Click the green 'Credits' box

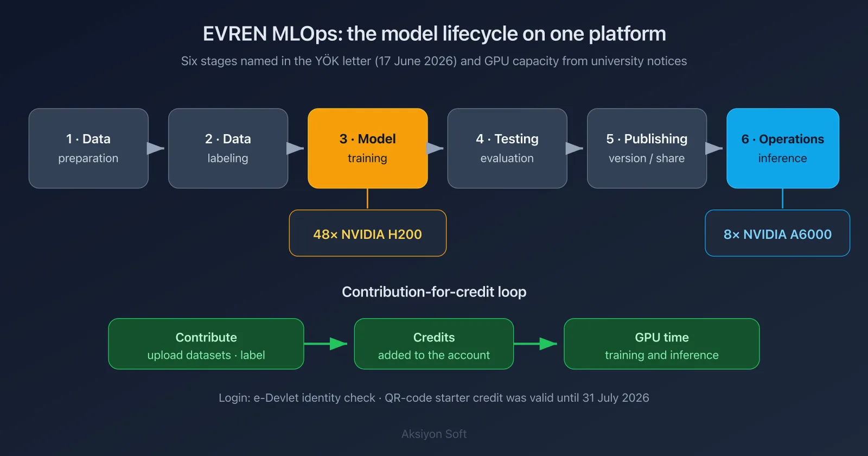coord(434,344)
